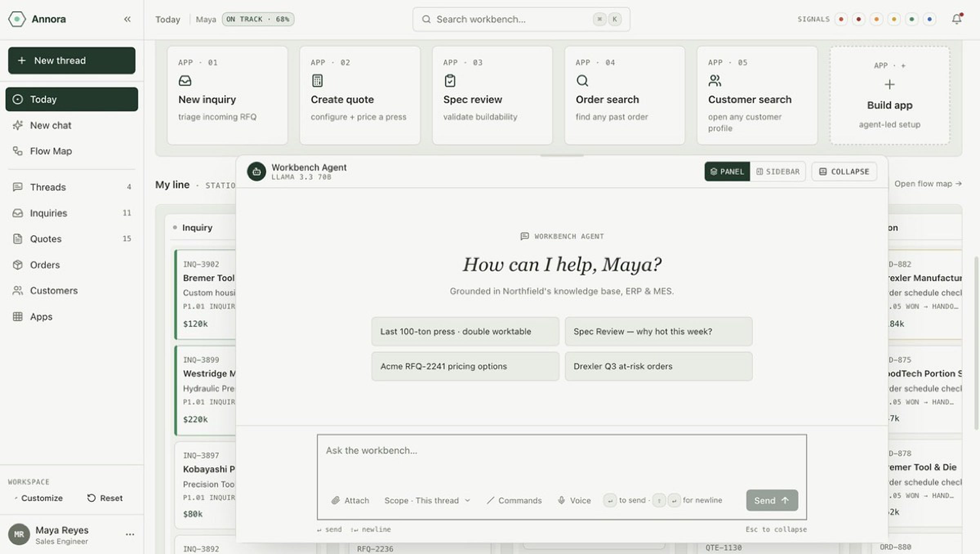
Task: Click the Inquiries inbox icon in the sidebar
Action: pyautogui.click(x=18, y=213)
